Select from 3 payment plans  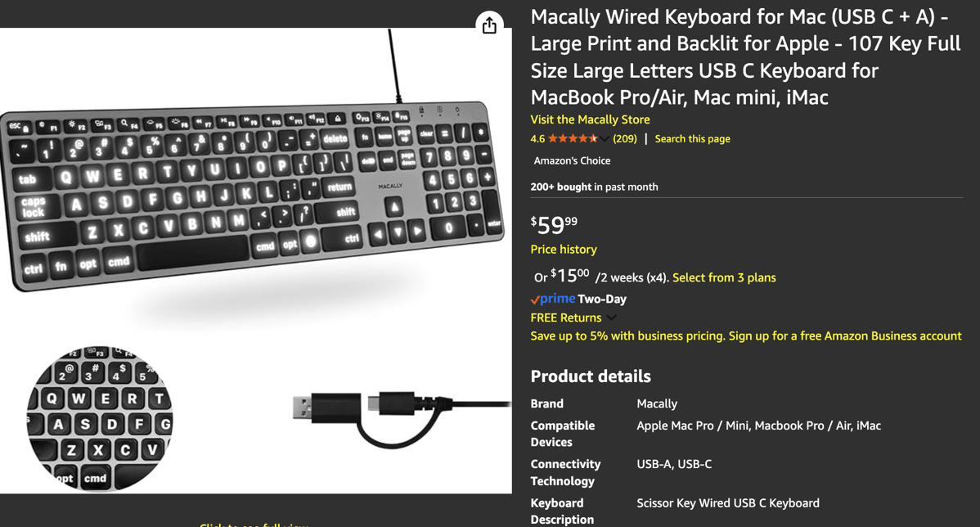[x=724, y=277]
